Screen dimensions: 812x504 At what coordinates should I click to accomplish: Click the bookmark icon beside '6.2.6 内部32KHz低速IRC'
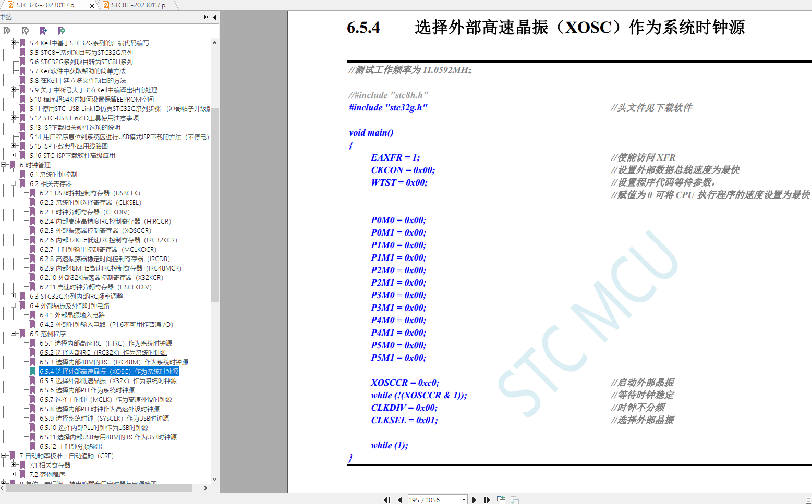tap(32, 240)
